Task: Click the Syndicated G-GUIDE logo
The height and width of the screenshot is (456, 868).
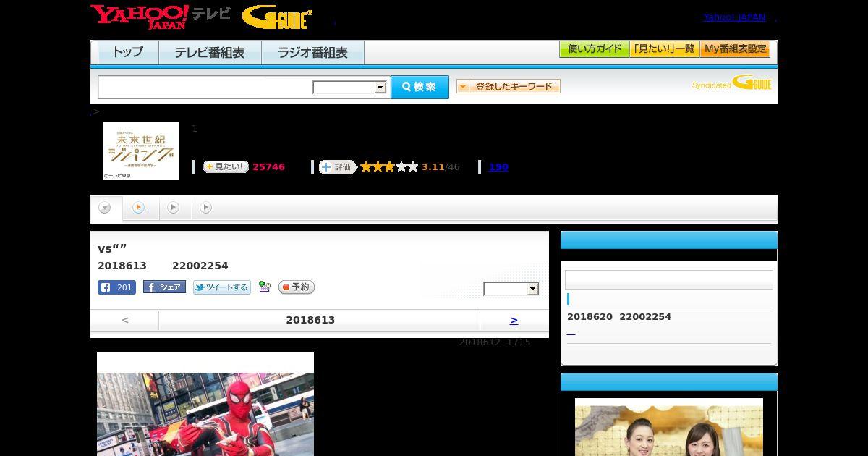Action: click(731, 83)
